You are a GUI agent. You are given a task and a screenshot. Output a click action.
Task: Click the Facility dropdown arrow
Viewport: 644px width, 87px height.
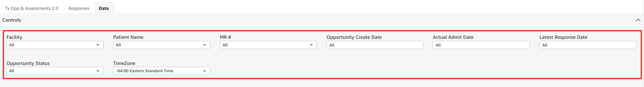pos(98,45)
